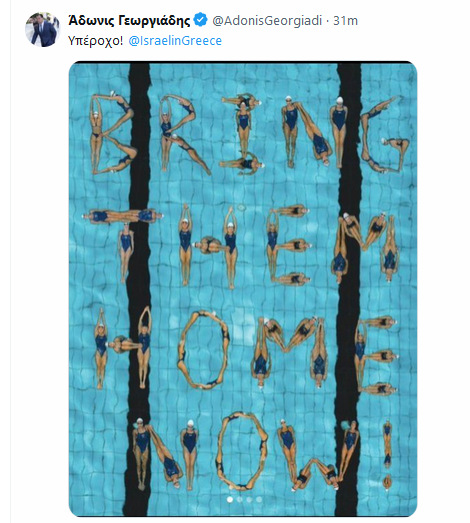Open the @AdonisGeorgiadi handle link
Image resolution: width=470 pixels, height=523 pixels.
[267, 21]
